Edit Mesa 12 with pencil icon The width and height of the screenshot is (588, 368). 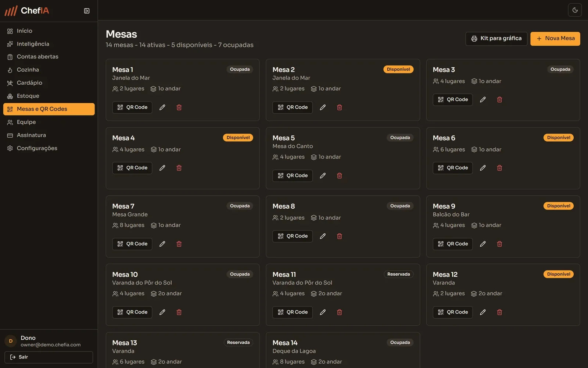click(x=483, y=312)
